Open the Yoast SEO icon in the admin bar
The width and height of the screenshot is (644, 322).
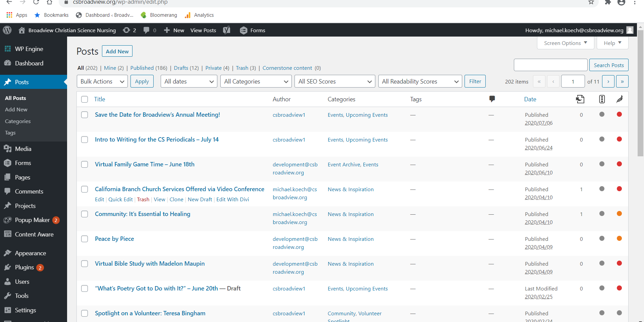227,30
